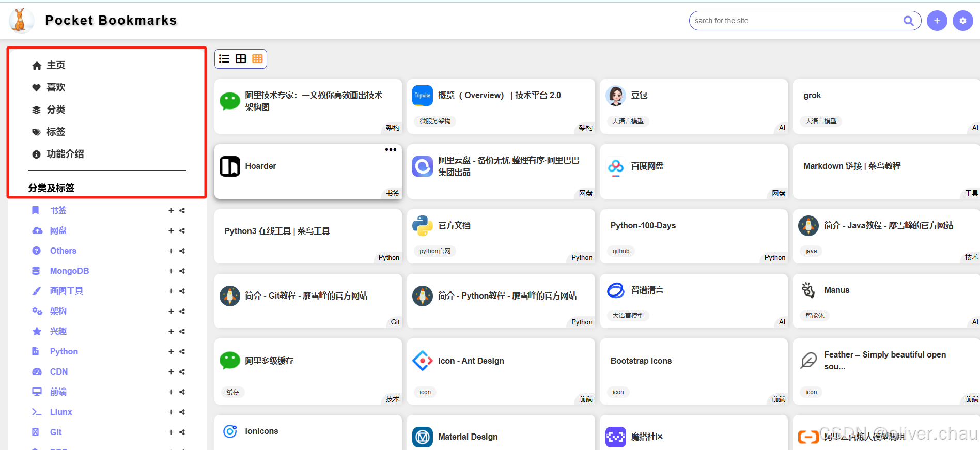Click the kangaroo Pocket Bookmarks logo
This screenshot has width=980, height=450.
pyautogui.click(x=21, y=20)
